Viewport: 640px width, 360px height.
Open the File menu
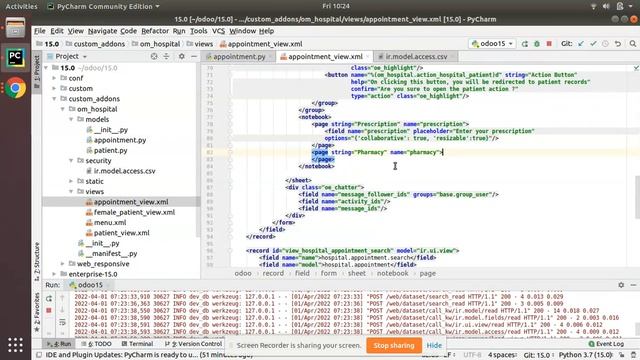tap(40, 31)
